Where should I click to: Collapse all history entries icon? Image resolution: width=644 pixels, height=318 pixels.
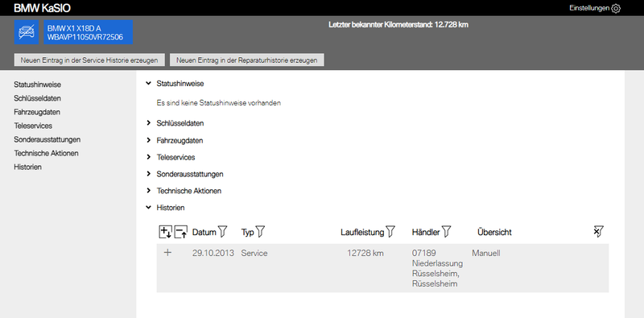click(180, 232)
